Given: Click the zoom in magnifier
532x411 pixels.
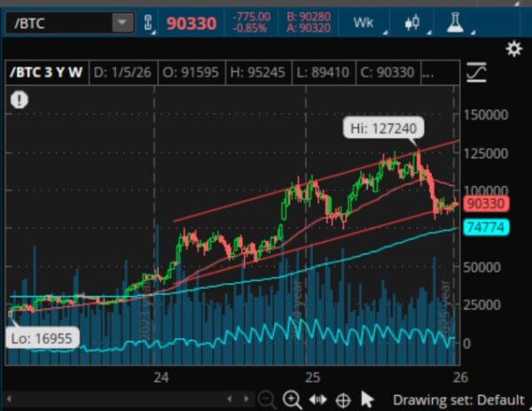Looking at the screenshot, I should pyautogui.click(x=292, y=399).
